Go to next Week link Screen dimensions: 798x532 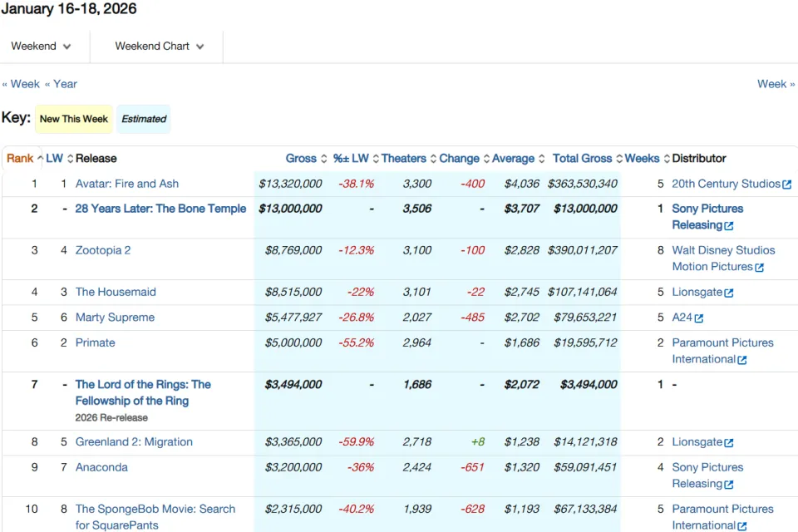776,84
